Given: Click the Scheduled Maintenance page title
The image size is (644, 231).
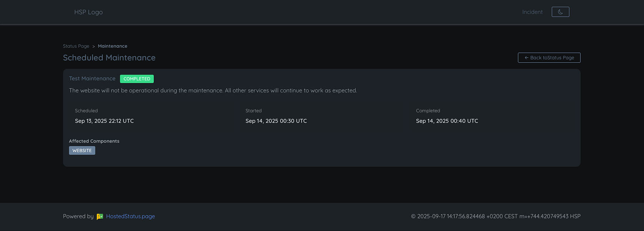Looking at the screenshot, I should pos(109,57).
